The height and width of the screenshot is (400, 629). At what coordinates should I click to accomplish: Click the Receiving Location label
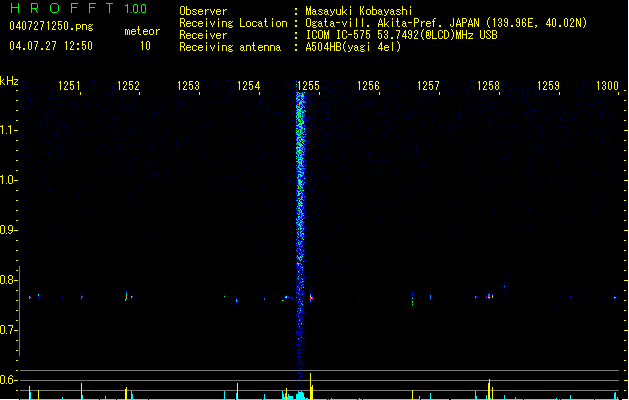pyautogui.click(x=233, y=23)
